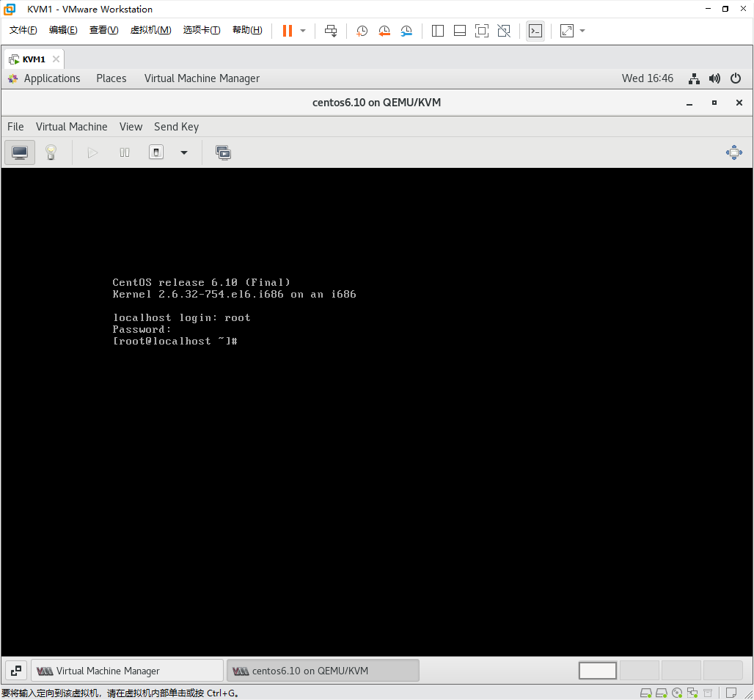Select the centos6.10 on QEMU/KVM taskbar button
Screen dimensions: 754x700
(x=323, y=670)
